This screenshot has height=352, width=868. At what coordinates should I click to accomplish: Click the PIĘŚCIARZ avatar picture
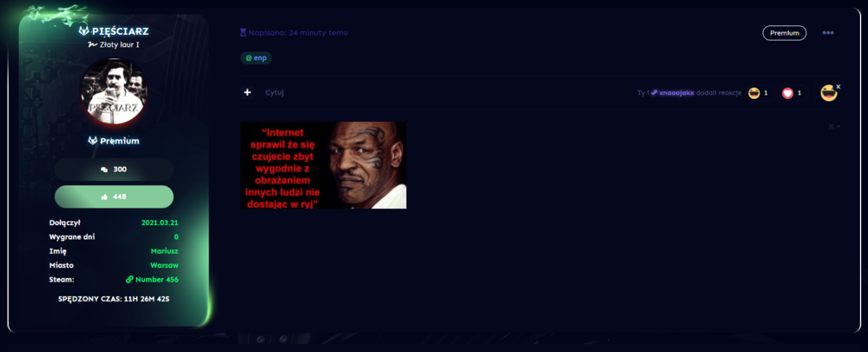click(114, 91)
